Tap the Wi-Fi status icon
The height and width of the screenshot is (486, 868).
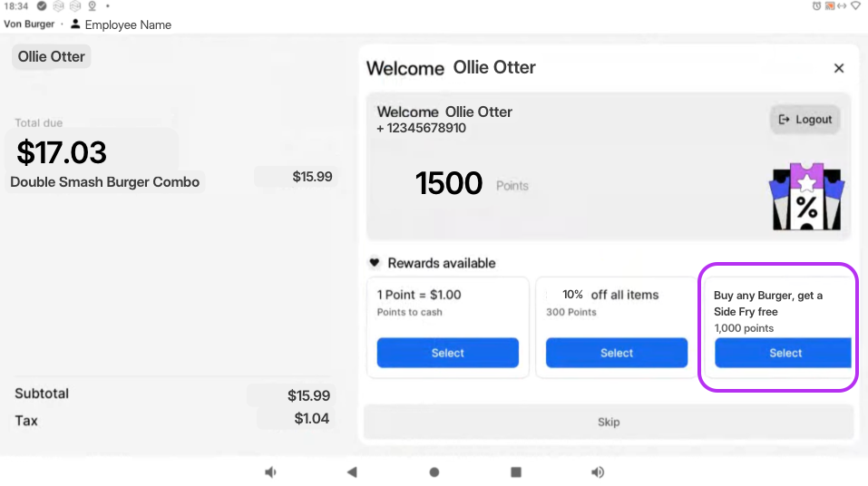[855, 6]
